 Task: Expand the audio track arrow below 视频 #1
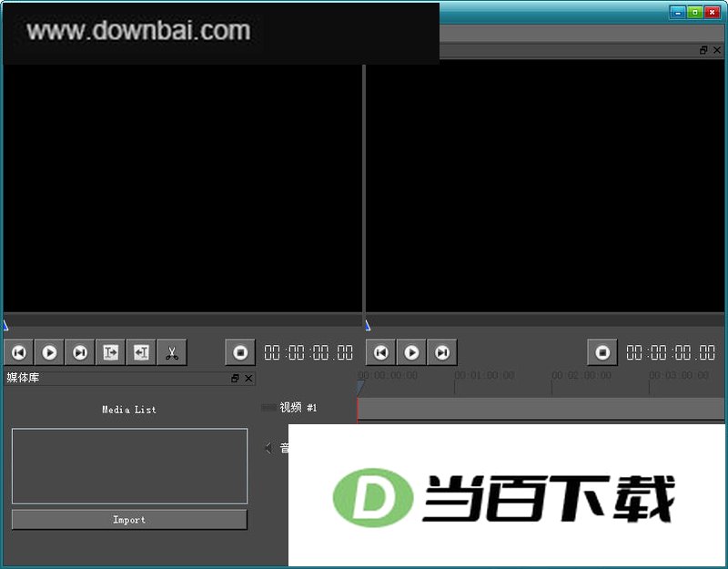268,448
